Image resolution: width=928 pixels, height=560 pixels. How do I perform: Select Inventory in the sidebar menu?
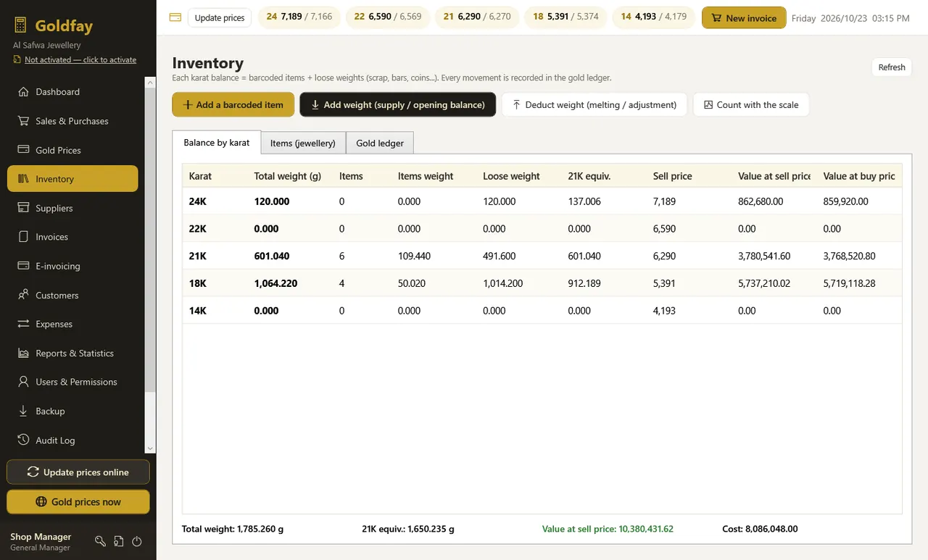click(72, 179)
